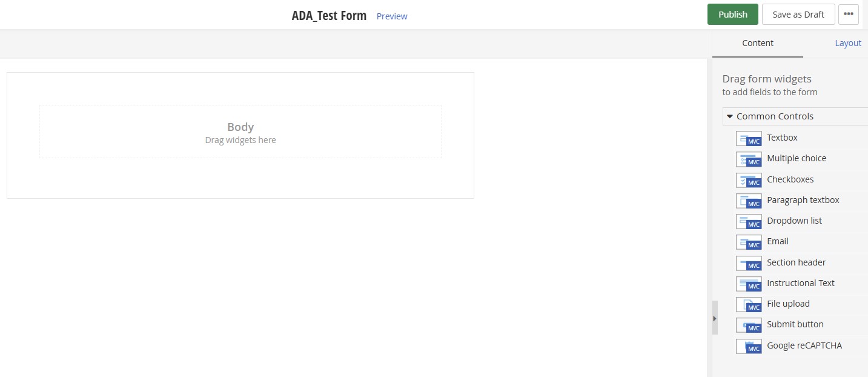The image size is (868, 377).
Task: Select the Multiple choice widget icon
Action: tap(749, 159)
